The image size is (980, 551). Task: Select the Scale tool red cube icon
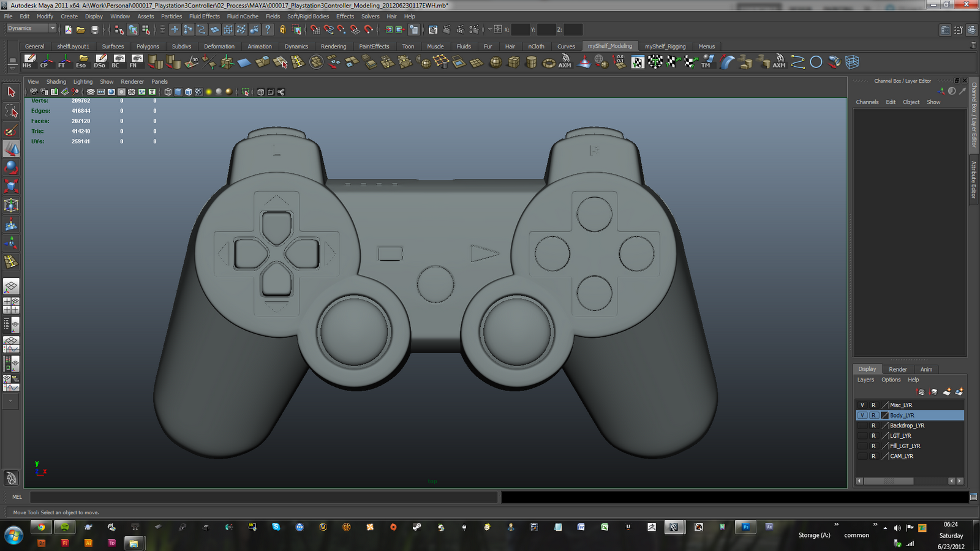pyautogui.click(x=11, y=186)
